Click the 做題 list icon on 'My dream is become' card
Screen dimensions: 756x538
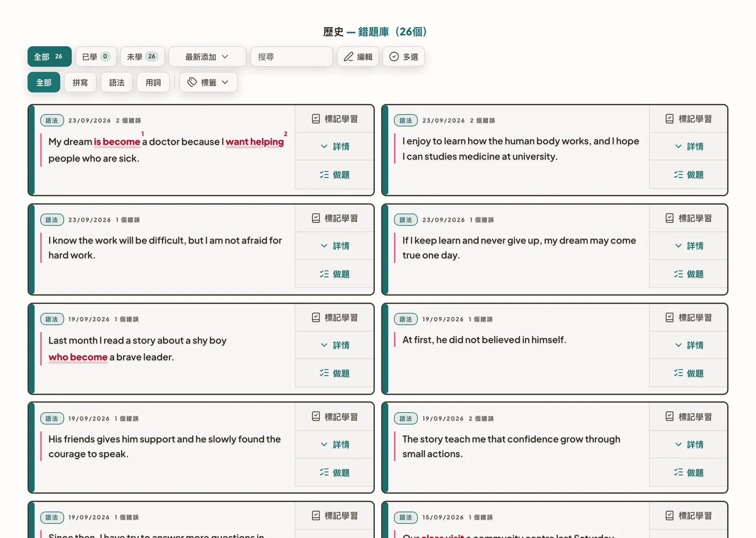tap(324, 174)
